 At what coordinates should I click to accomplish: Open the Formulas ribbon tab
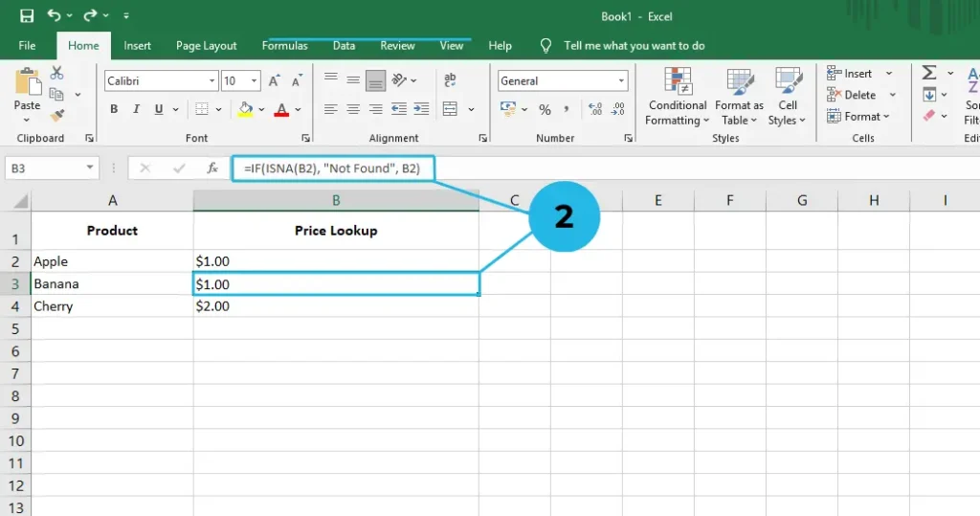pos(284,46)
